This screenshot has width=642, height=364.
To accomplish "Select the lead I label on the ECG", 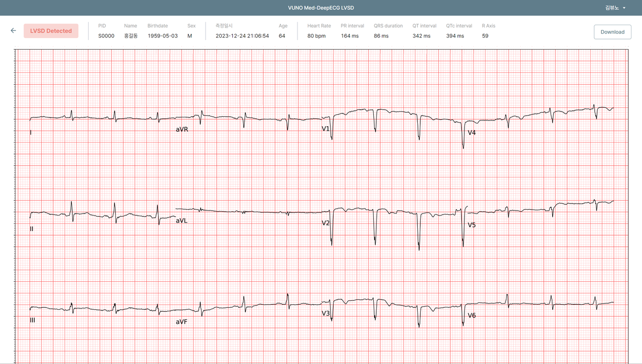I will click(30, 133).
